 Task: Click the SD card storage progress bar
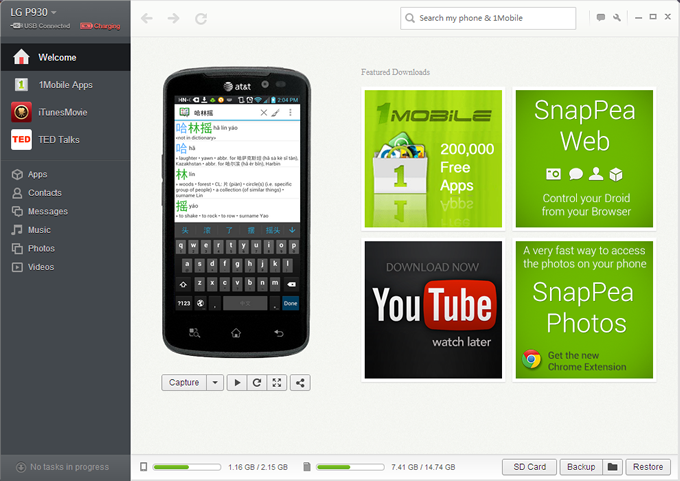tap(350, 467)
